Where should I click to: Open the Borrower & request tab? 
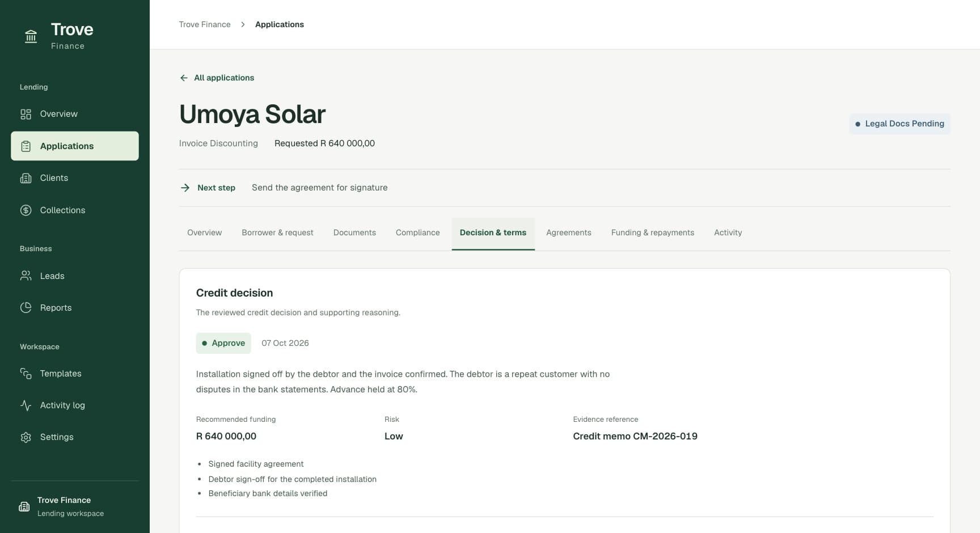click(x=277, y=233)
